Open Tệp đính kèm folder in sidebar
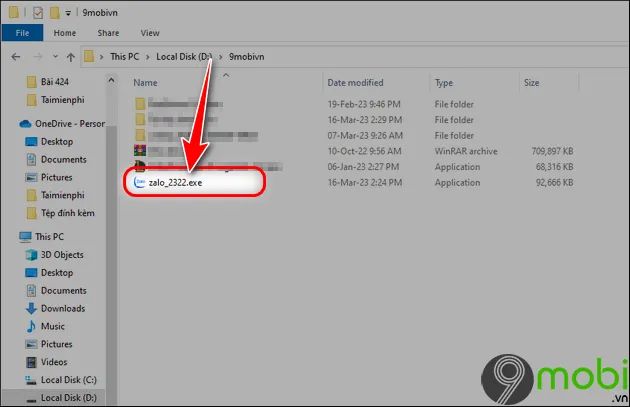 [68, 213]
